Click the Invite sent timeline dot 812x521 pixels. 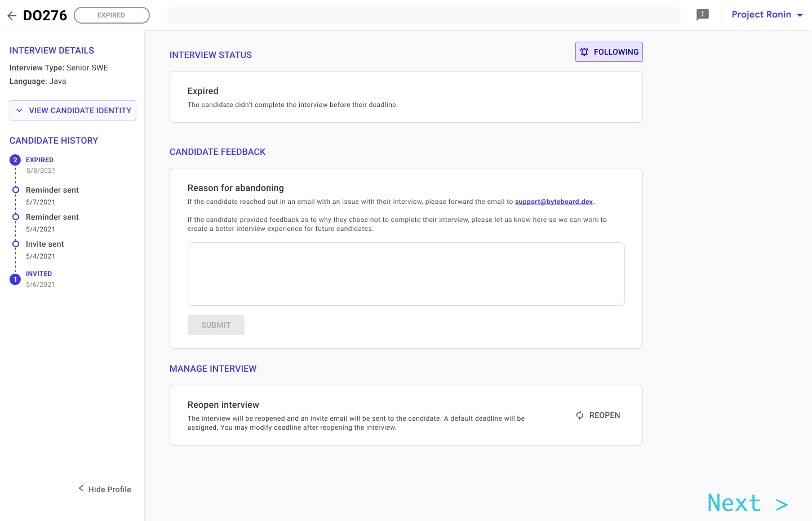16,244
